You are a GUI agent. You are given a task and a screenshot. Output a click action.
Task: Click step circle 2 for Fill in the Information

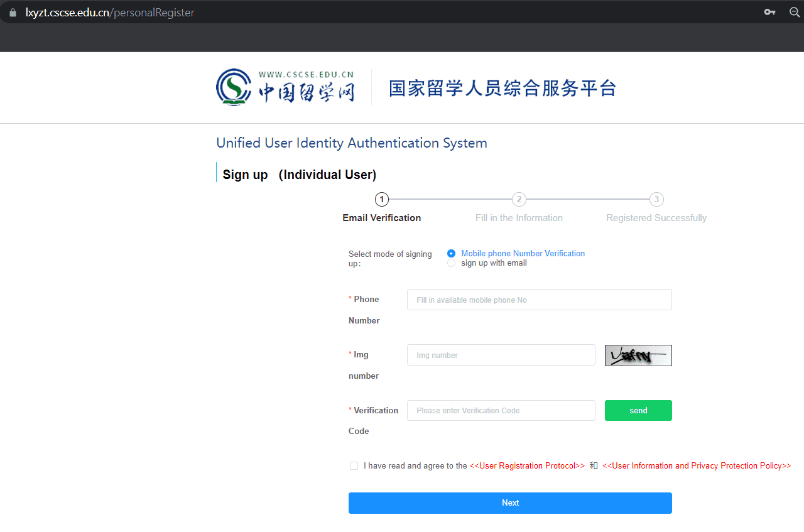519,199
